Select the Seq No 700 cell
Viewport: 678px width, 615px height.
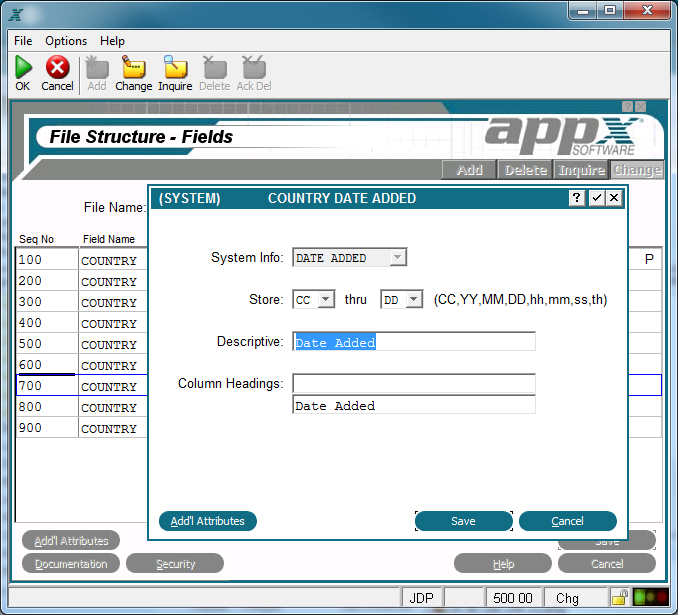[47, 385]
